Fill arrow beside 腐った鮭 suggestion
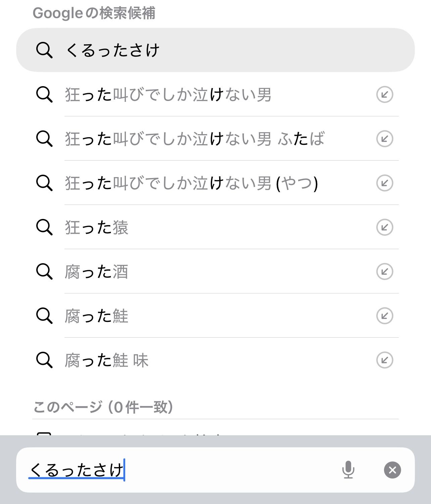 click(384, 316)
